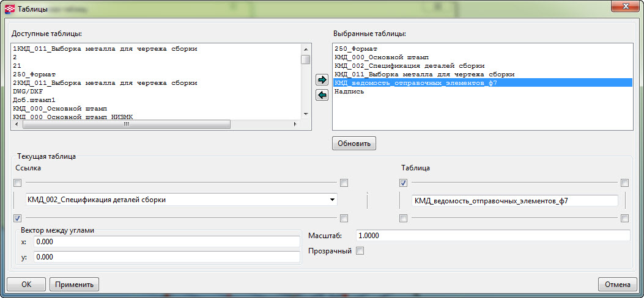This screenshot has height=298, width=644.
Task: Select Надпись in selected tables list
Action: [349, 91]
